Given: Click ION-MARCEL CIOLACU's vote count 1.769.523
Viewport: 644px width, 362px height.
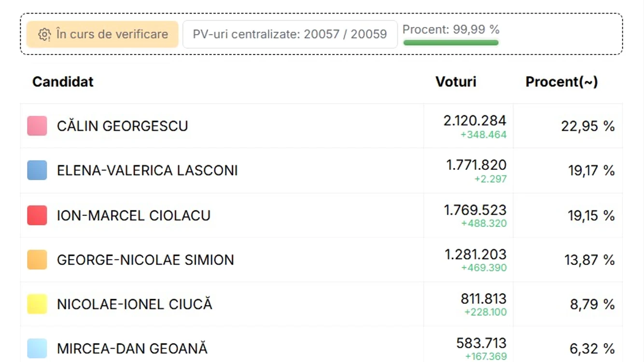Looking at the screenshot, I should click(475, 210).
